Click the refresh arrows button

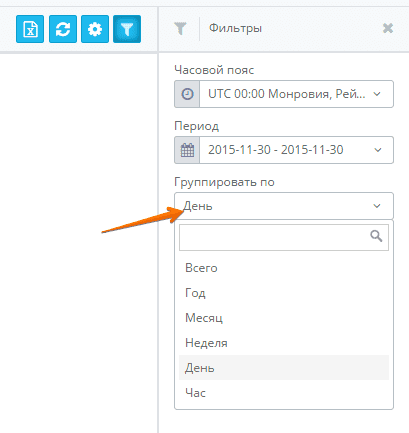[x=63, y=29]
